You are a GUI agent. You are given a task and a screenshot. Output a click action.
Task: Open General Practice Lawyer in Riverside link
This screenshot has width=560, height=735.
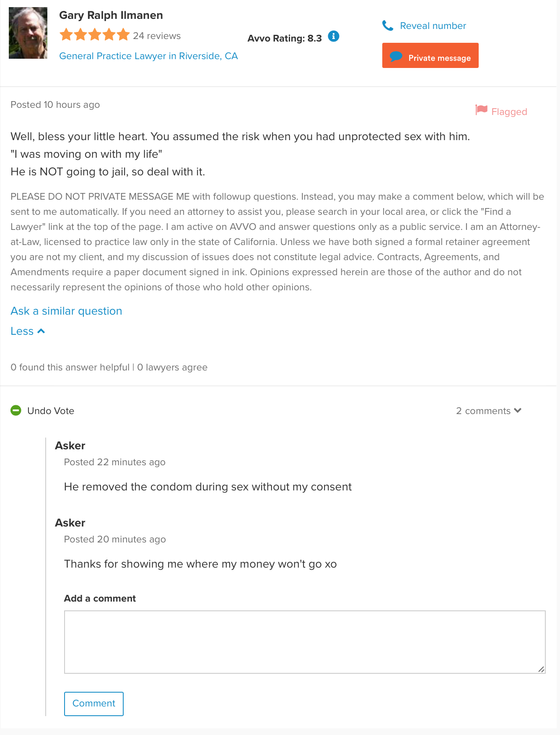tap(148, 56)
